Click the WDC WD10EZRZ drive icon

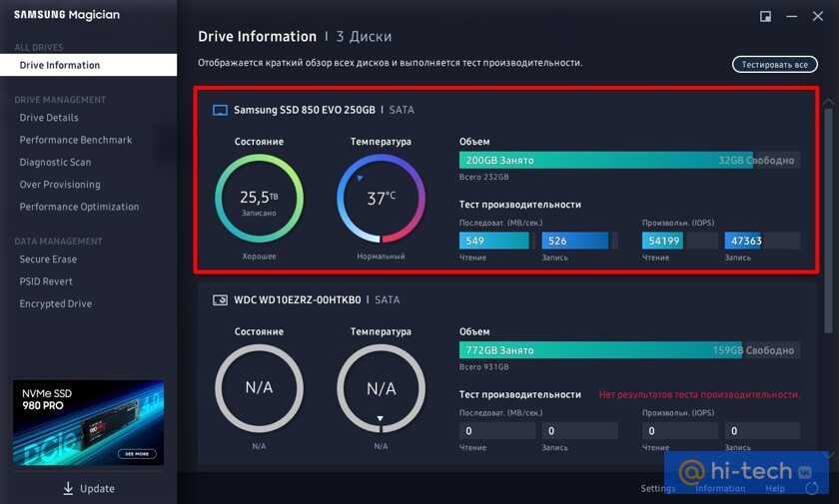click(x=220, y=299)
